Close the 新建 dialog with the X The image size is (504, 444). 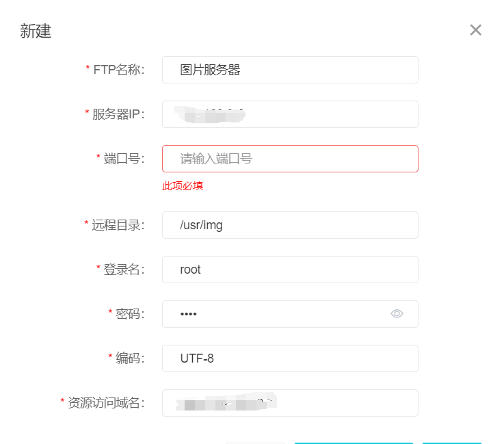pos(476,30)
